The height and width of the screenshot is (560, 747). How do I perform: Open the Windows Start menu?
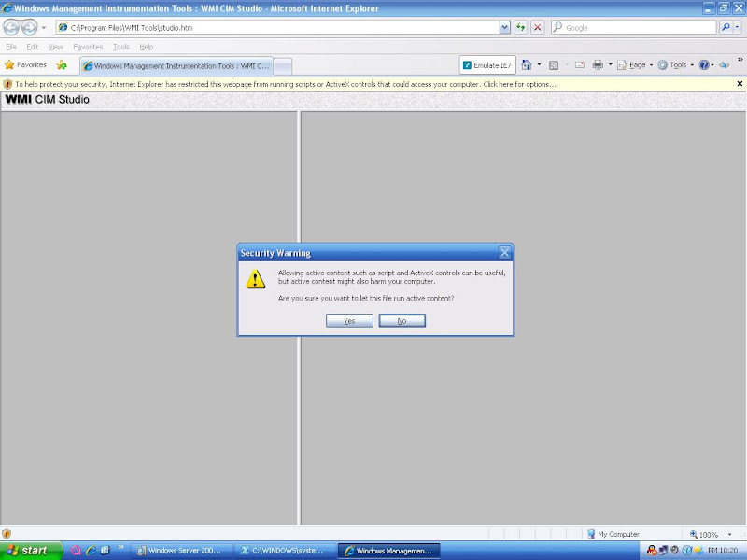30,551
